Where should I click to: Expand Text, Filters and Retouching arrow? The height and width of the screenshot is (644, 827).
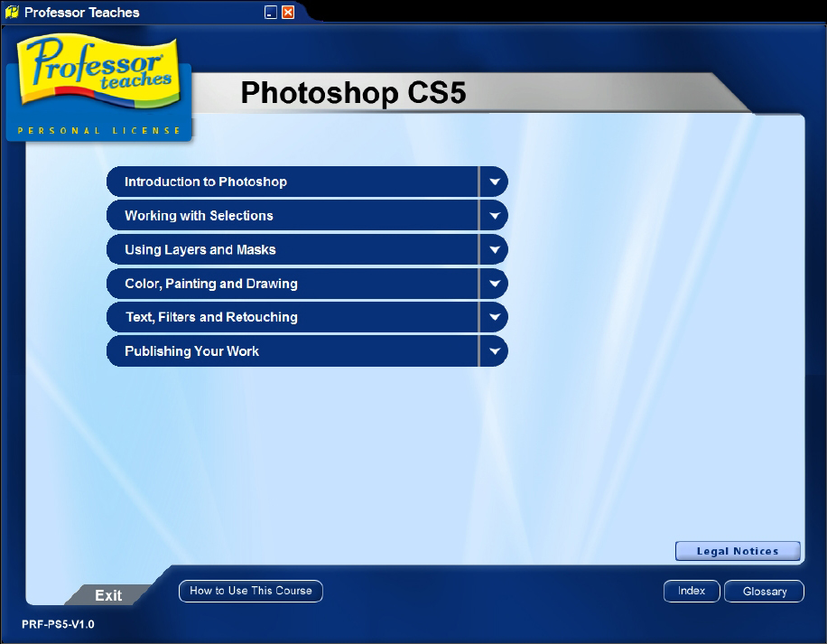point(494,317)
